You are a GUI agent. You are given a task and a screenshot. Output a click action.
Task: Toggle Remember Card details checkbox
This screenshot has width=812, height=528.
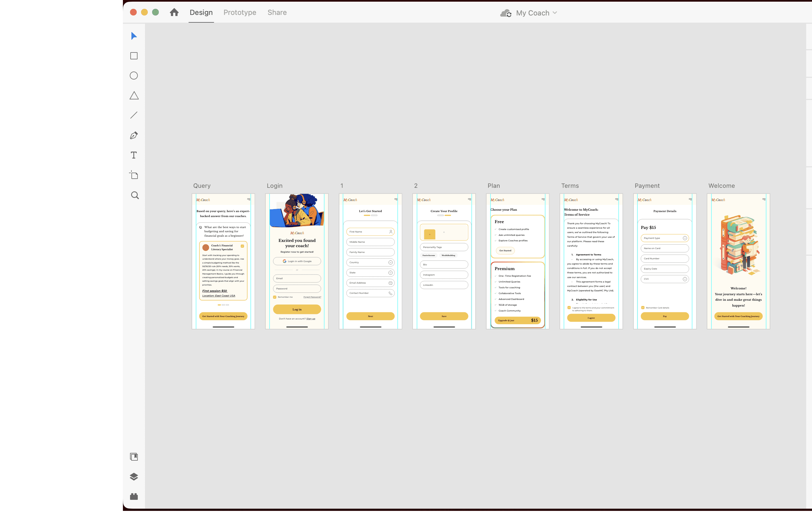643,308
